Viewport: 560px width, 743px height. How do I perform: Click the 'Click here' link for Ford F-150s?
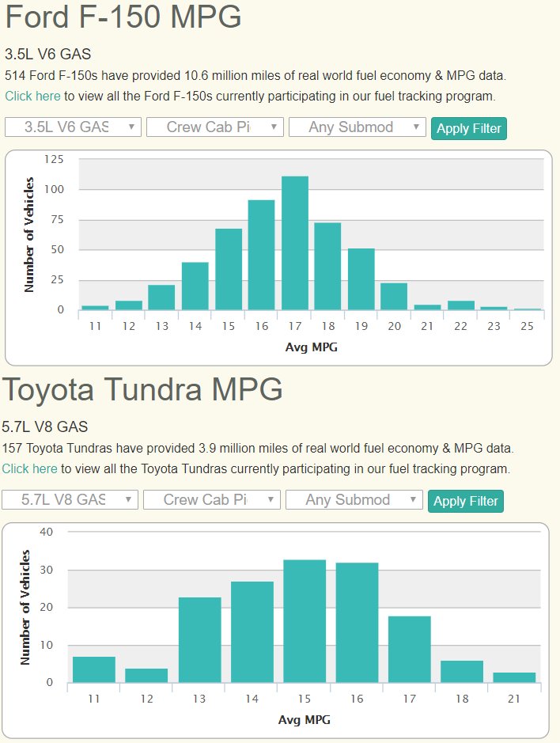tap(32, 97)
